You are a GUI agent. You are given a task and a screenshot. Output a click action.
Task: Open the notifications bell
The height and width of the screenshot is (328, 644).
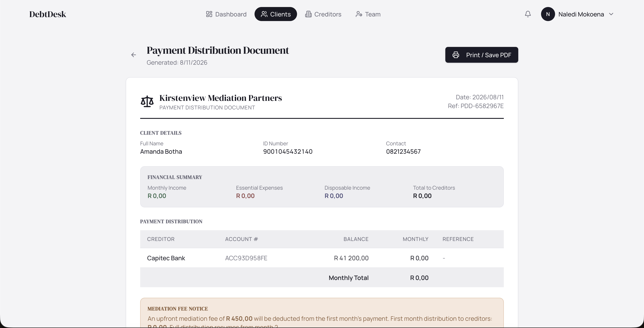[528, 14]
